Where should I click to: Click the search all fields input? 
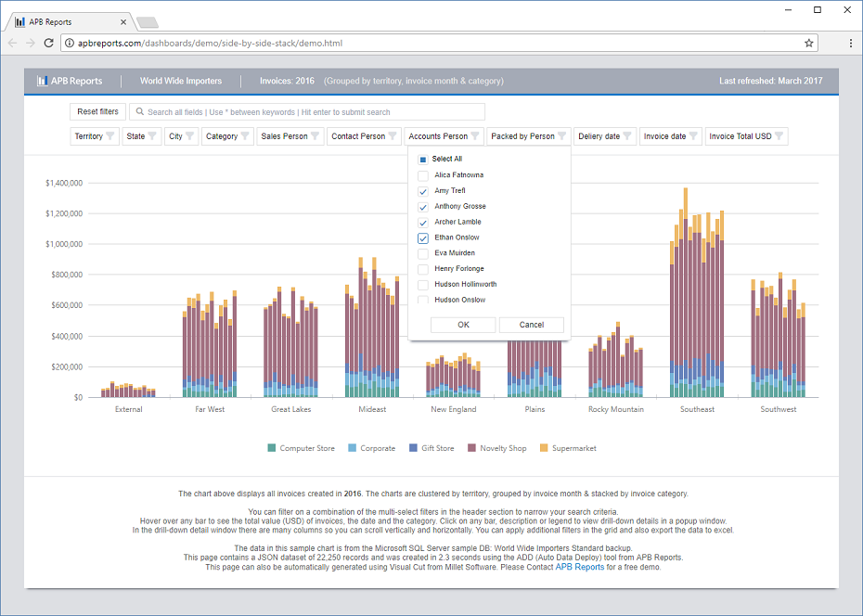tap(307, 111)
